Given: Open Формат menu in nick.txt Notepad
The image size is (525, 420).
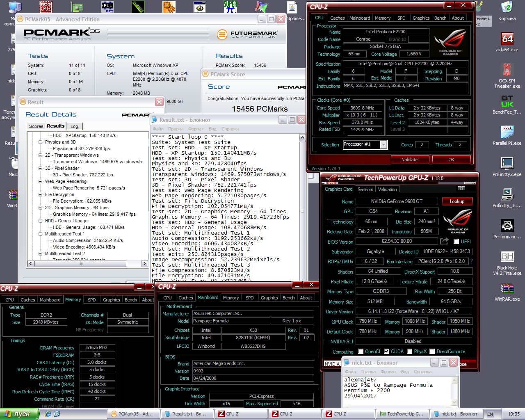Looking at the screenshot, I should pos(389,372).
